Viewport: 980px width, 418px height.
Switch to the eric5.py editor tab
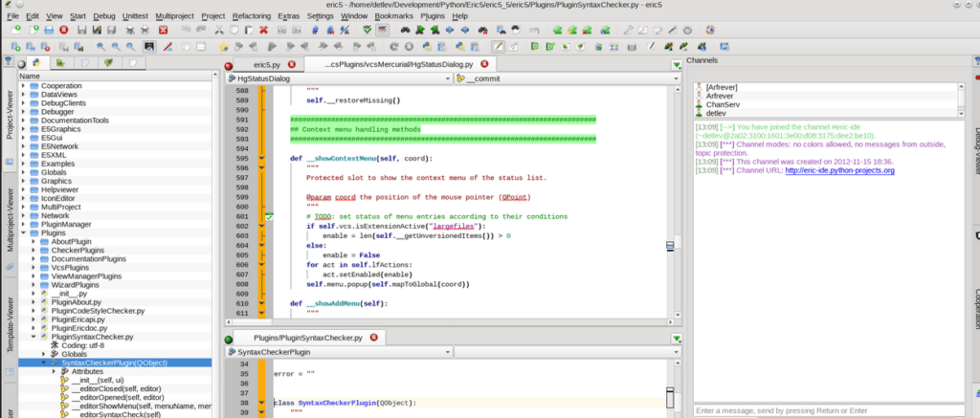click(x=268, y=64)
